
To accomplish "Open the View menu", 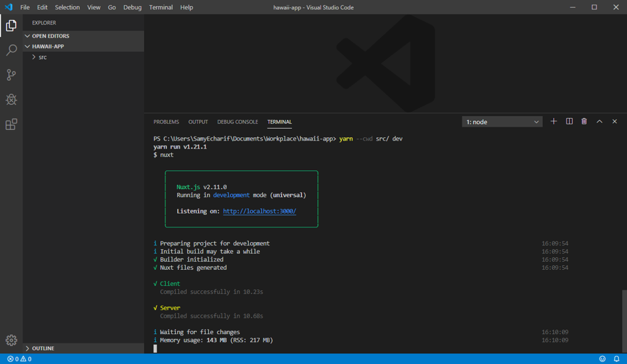I will pos(94,7).
